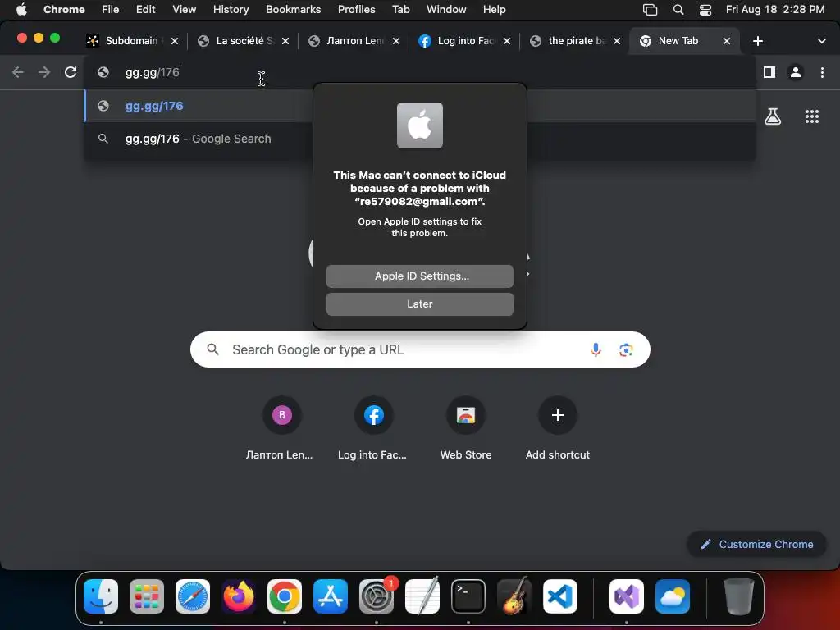Focus the address bar with gg.gg/176
The height and width of the screenshot is (630, 840).
pyautogui.click(x=419, y=72)
